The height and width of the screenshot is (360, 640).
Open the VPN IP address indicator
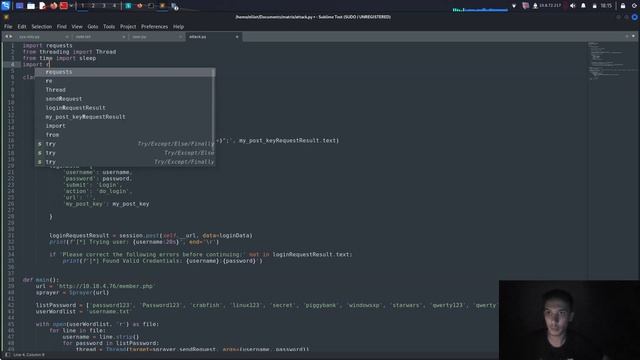tap(547, 6)
